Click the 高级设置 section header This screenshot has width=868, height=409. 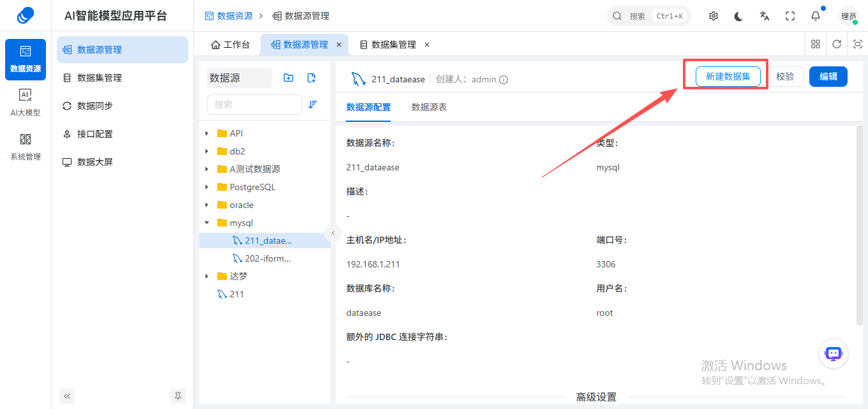(x=596, y=397)
